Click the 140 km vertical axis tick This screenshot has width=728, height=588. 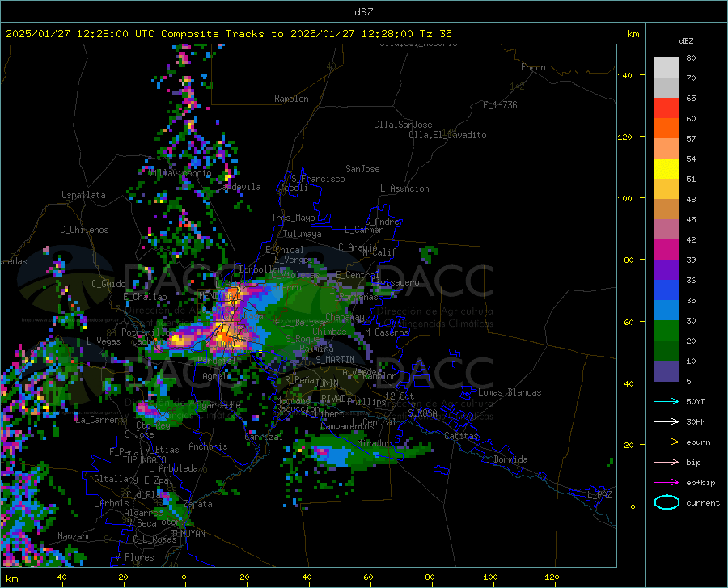pos(624,75)
